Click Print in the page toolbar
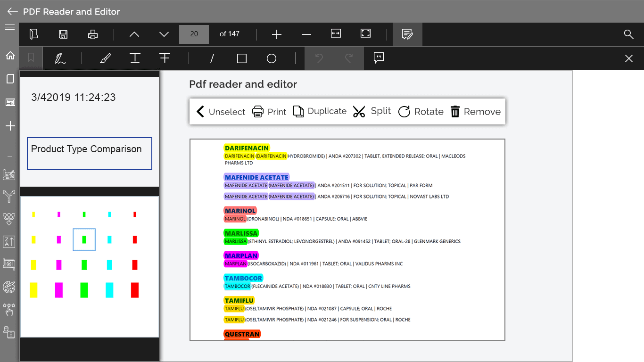 (269, 112)
